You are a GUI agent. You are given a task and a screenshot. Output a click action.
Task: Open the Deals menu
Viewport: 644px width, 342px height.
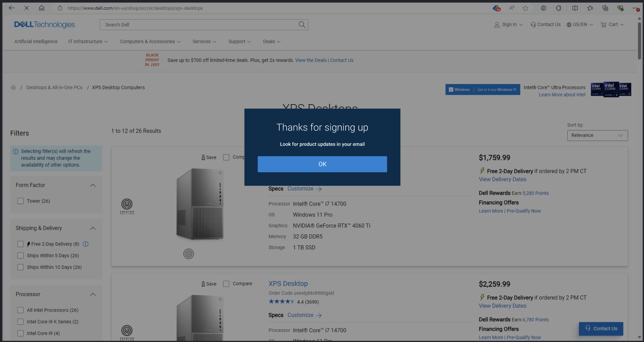click(x=271, y=42)
